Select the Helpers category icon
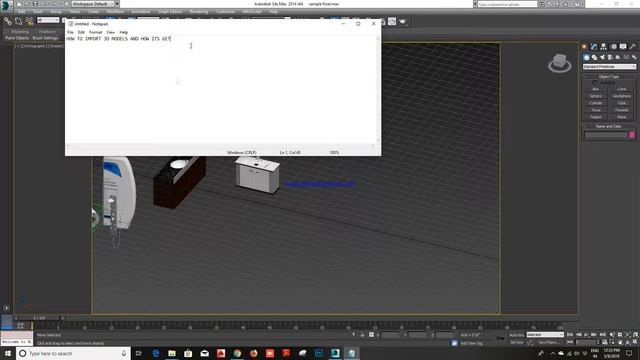The width and height of the screenshot is (640, 360). [x=618, y=57]
